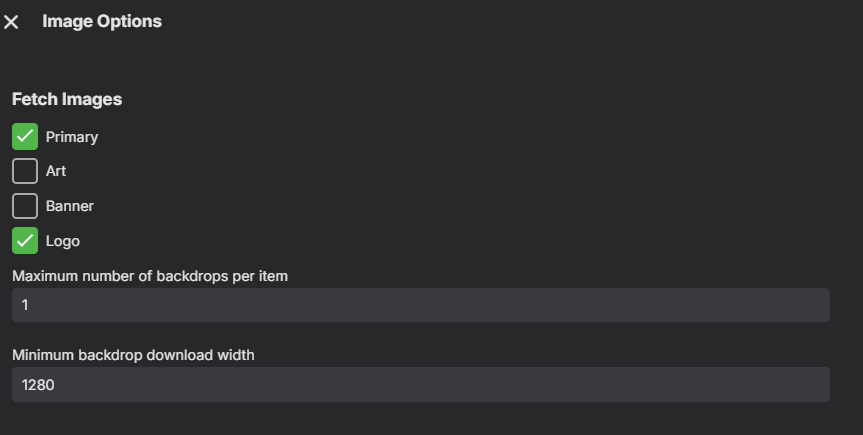This screenshot has height=435, width=863.
Task: Click the green checkmark beside Logo
Action: [25, 241]
